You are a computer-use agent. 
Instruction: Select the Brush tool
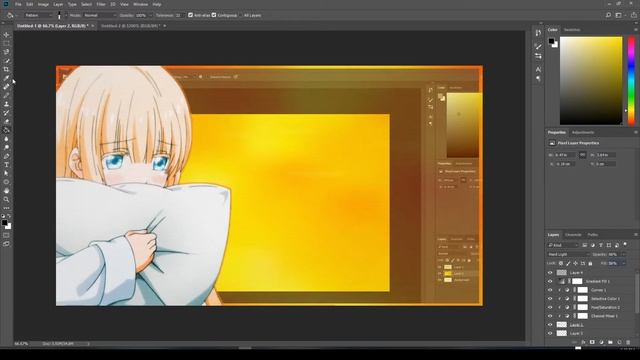6,95
